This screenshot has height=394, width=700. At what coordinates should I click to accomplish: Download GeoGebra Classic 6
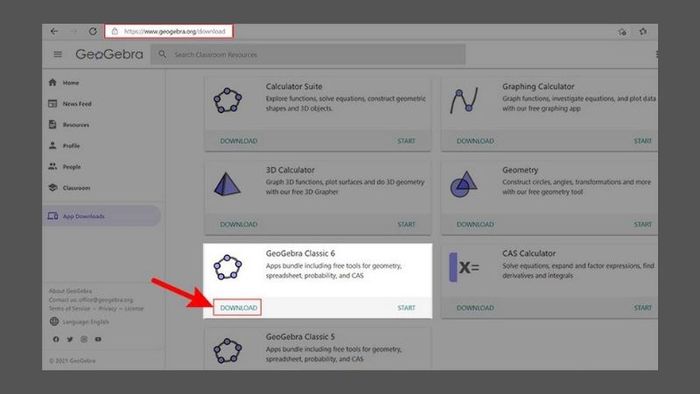coord(238,308)
